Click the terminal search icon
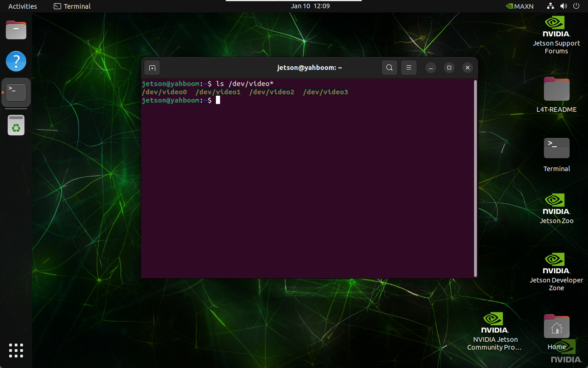The image size is (588, 368). pyautogui.click(x=389, y=68)
